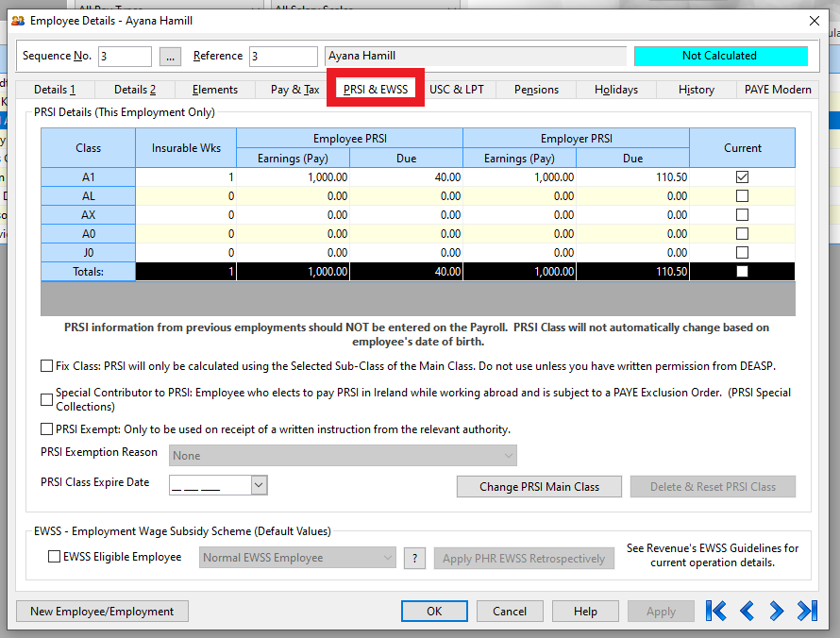The image size is (840, 638).
Task: Open PRSI Exemption Reason dropdown
Action: pos(343,455)
